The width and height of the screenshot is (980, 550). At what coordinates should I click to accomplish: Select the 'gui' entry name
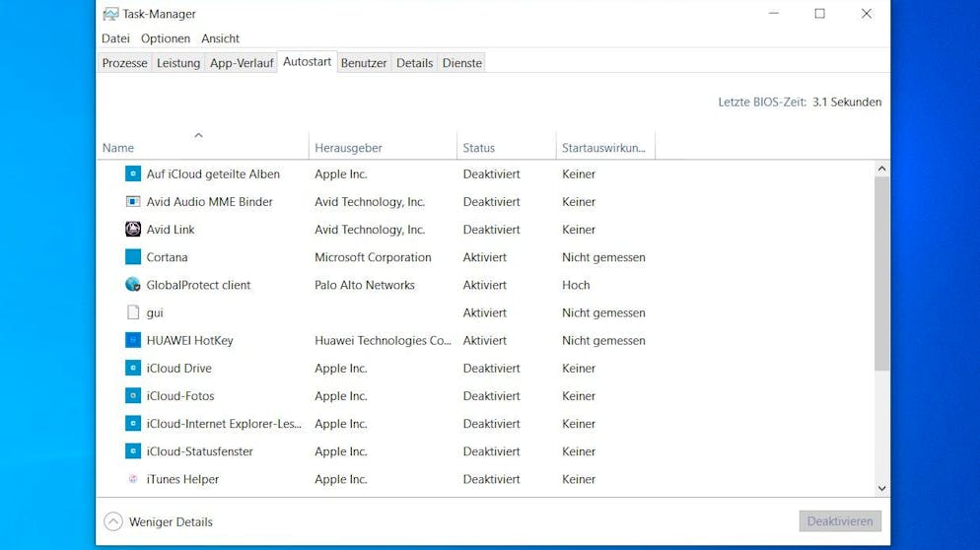(155, 313)
